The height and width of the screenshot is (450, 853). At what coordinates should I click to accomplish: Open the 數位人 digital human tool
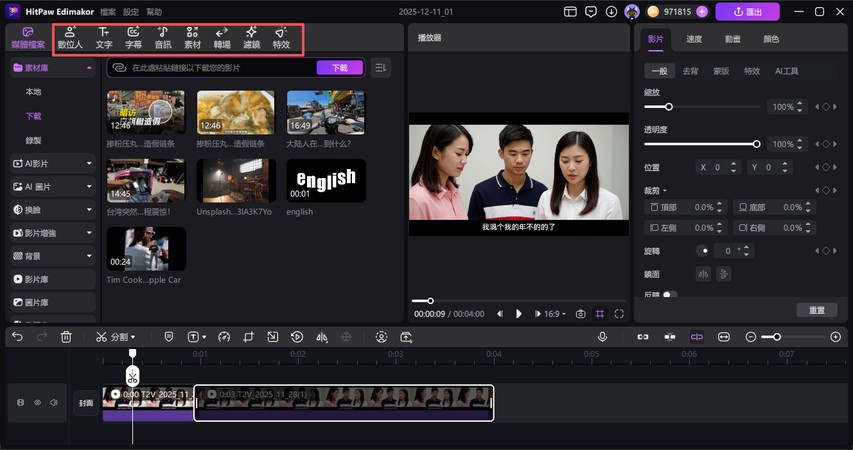(x=70, y=38)
